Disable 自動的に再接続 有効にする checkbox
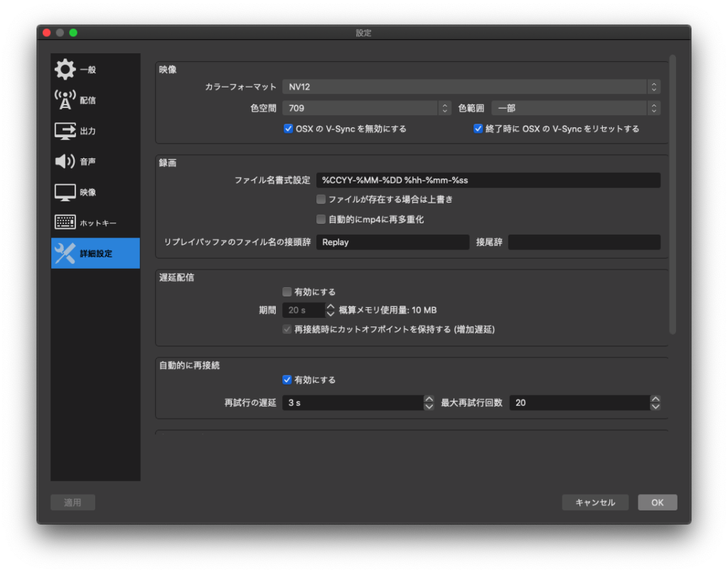Image resolution: width=728 pixels, height=573 pixels. (x=287, y=380)
